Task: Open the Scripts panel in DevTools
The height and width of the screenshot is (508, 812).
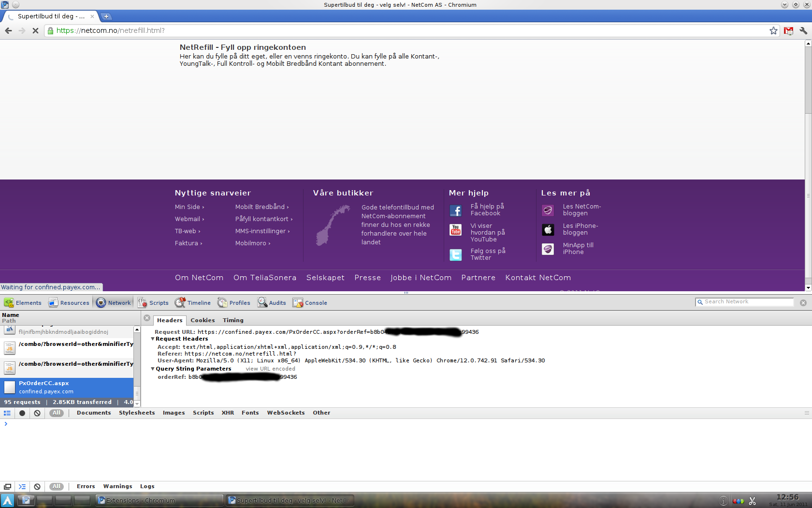Action: (x=153, y=303)
